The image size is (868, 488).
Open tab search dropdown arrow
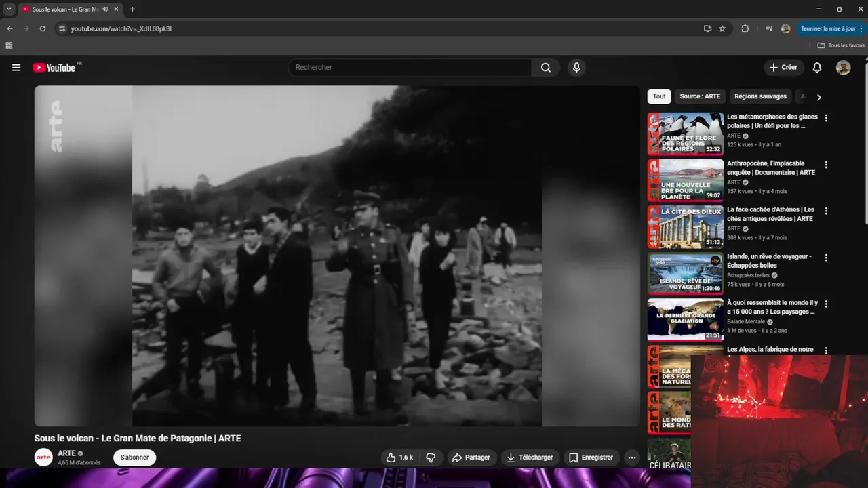[9, 9]
